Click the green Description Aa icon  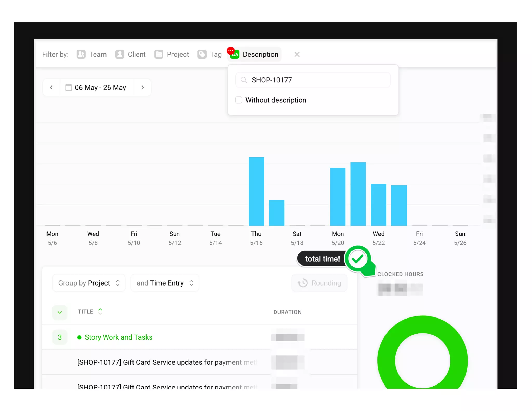pyautogui.click(x=235, y=55)
